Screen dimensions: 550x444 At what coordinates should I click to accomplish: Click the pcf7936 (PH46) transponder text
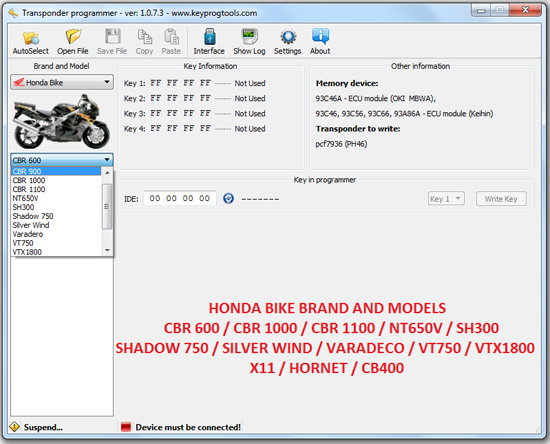tap(341, 144)
